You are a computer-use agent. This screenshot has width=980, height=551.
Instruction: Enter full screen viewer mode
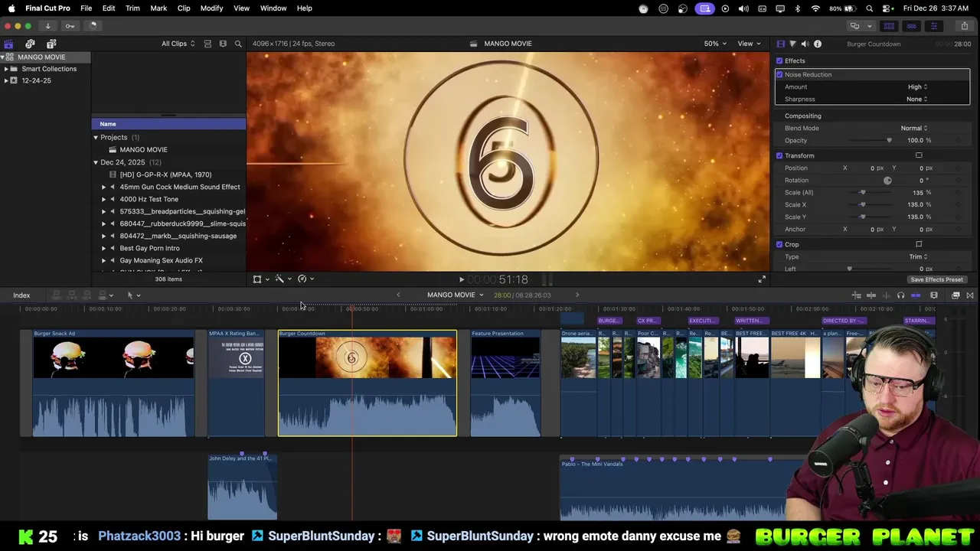click(x=762, y=279)
